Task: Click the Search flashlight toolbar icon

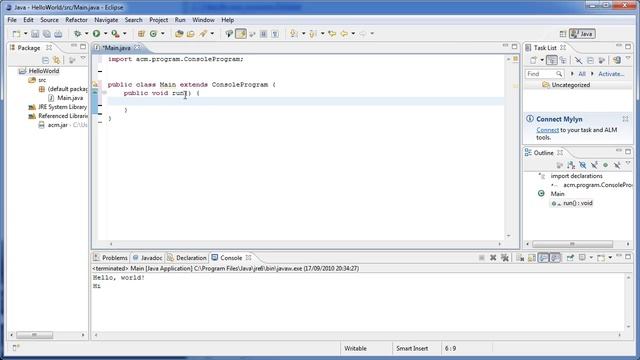Action: tap(203, 34)
